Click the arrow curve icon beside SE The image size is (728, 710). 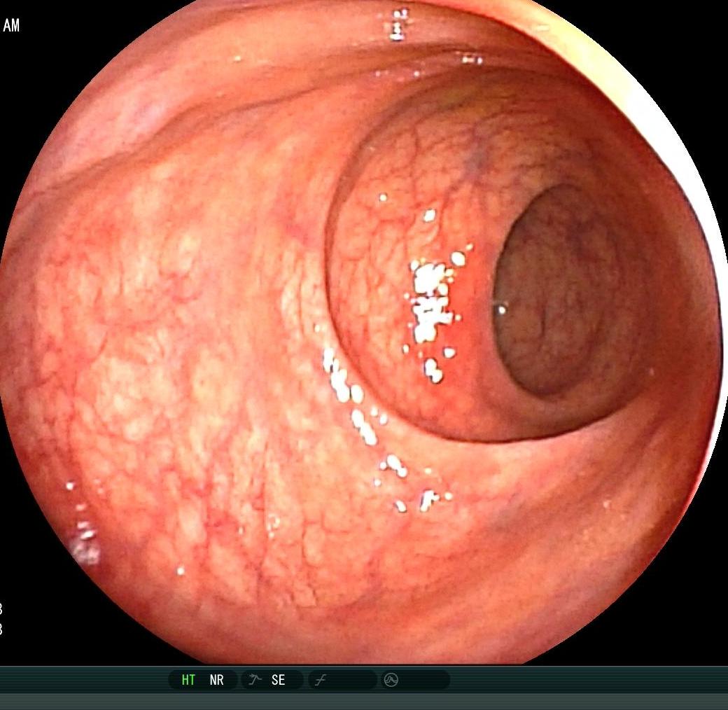pos(255,680)
